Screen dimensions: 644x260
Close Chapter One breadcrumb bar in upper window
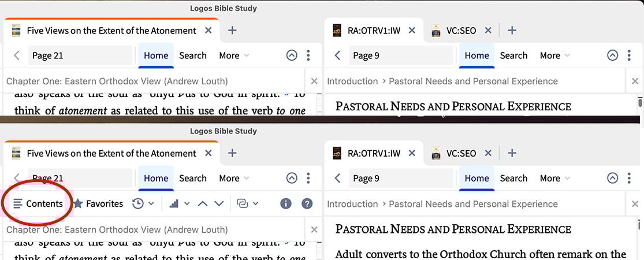314,81
